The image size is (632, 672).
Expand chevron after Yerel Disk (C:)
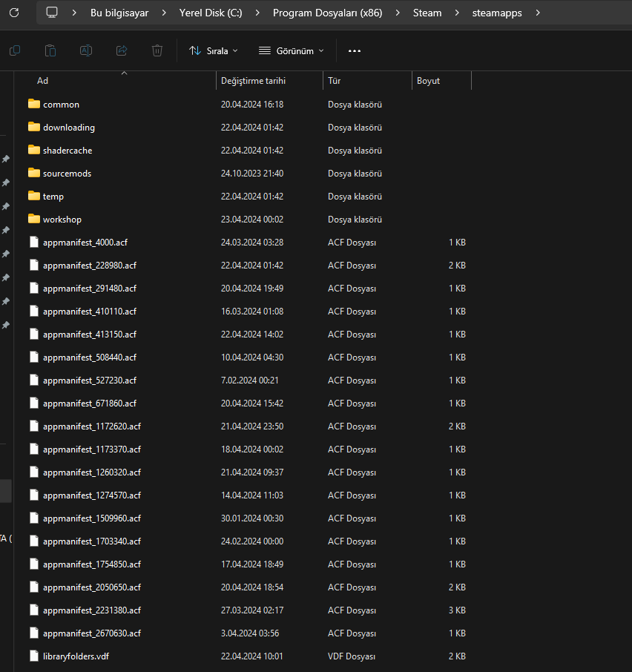(257, 13)
